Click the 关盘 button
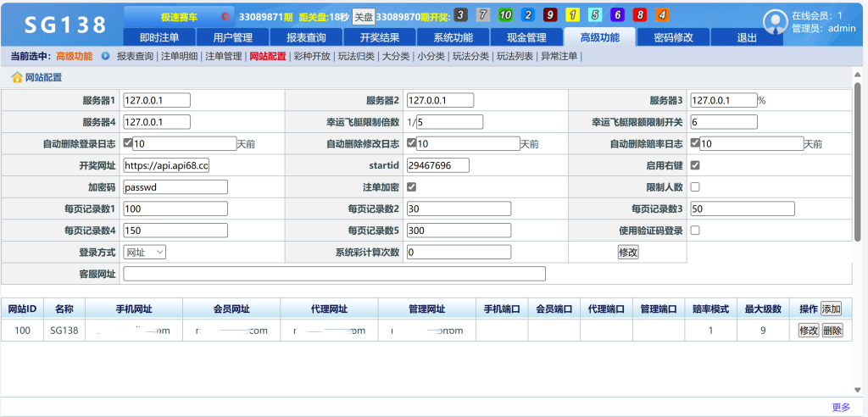 (x=363, y=16)
